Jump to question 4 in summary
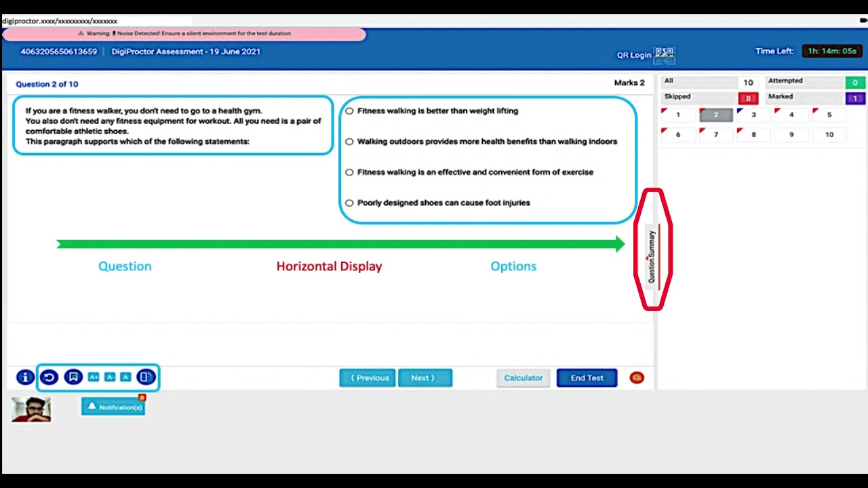The height and width of the screenshot is (488, 868). point(791,115)
